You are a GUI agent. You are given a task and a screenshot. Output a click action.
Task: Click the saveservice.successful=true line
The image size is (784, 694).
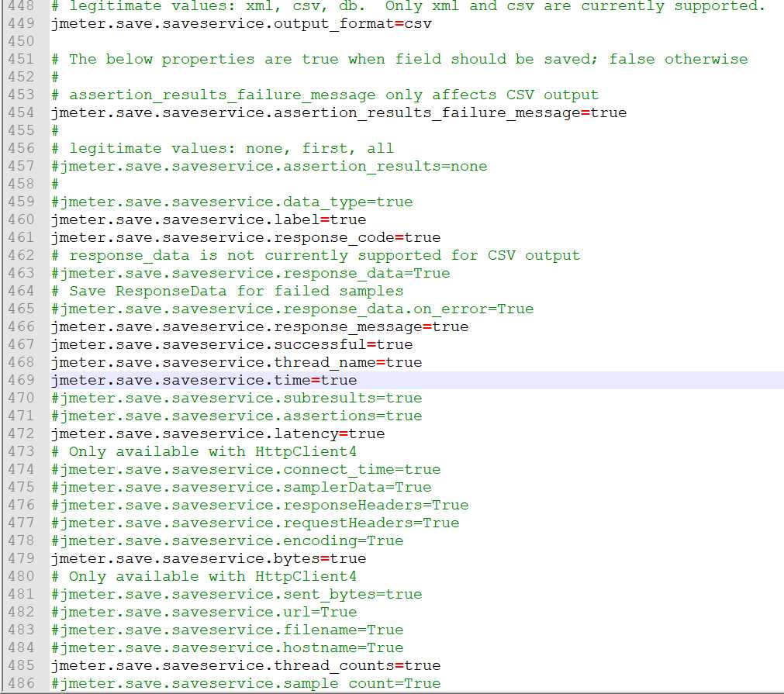click(232, 344)
